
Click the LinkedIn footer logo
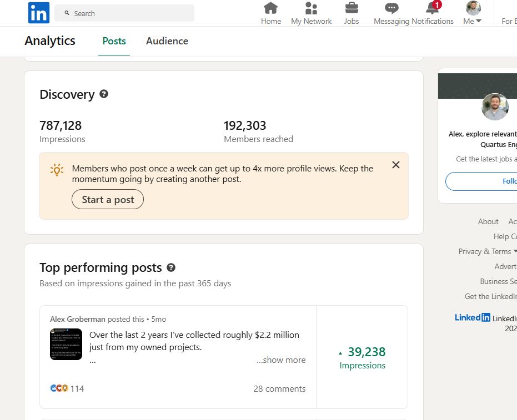tap(473, 317)
